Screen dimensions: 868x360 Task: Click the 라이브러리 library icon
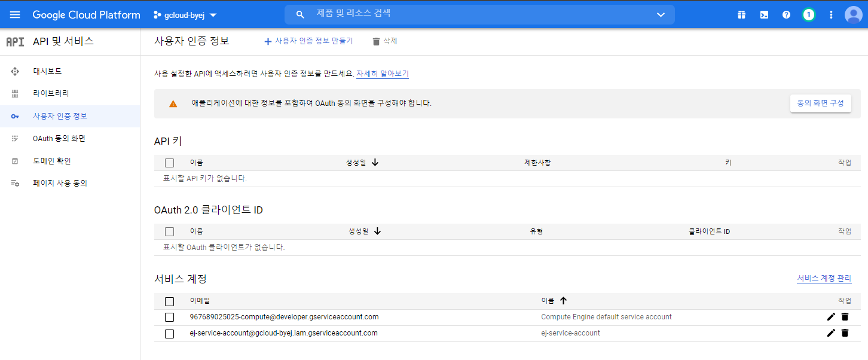click(15, 94)
